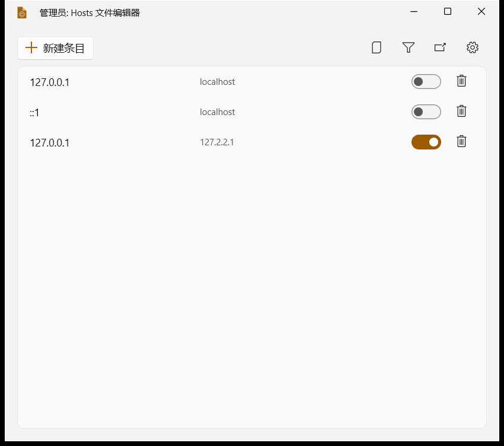The width and height of the screenshot is (504, 446).
Task: Click the 新建条目 new entry button
Action: click(x=55, y=48)
